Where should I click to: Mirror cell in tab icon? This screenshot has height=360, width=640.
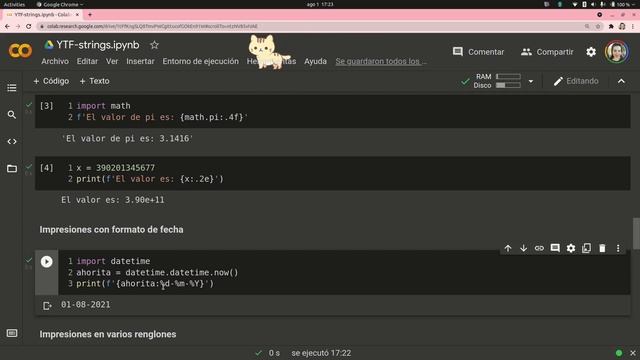pos(587,248)
